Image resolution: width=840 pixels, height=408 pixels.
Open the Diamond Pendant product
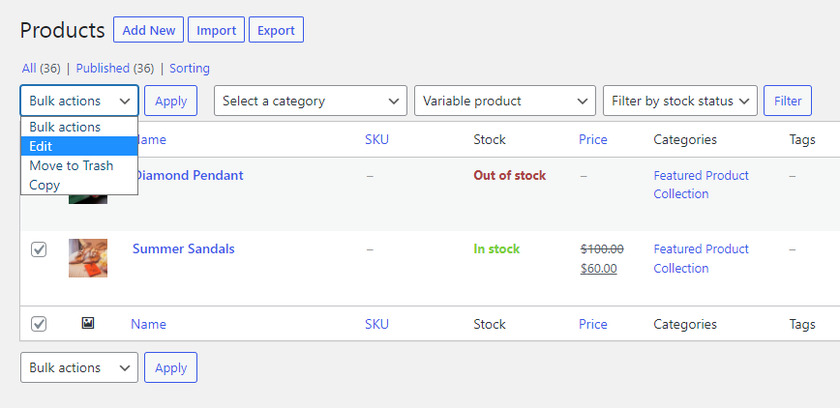(x=191, y=175)
